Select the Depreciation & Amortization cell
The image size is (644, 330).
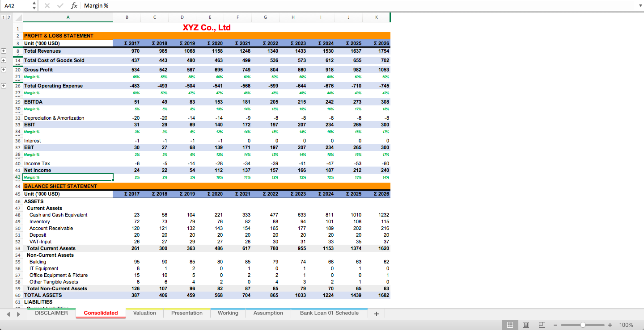tap(68, 118)
